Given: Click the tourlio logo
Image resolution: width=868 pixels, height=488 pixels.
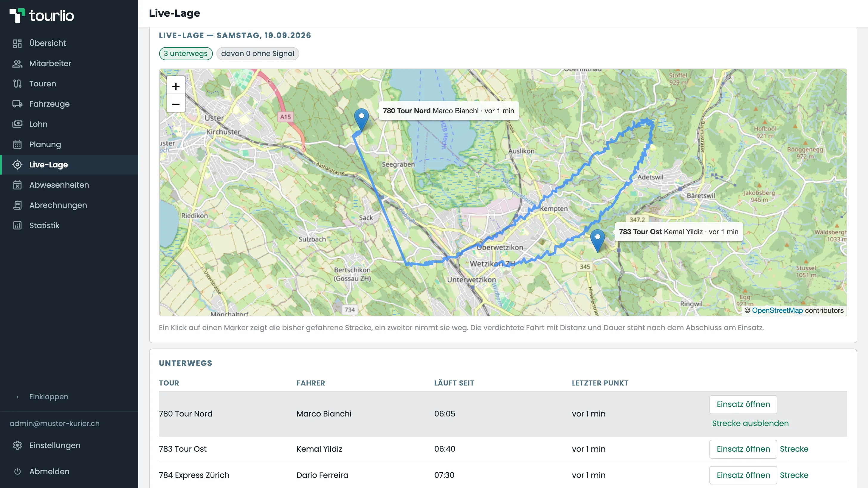Looking at the screenshot, I should pos(41,15).
